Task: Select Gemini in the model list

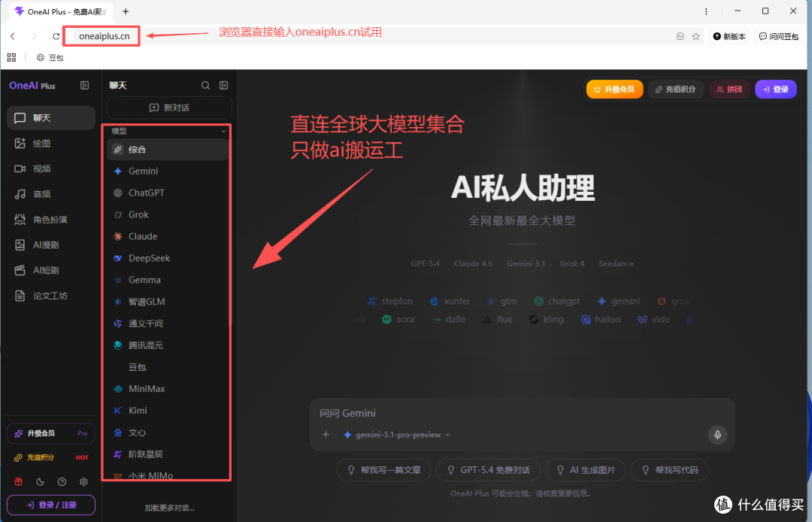Action: (x=168, y=171)
